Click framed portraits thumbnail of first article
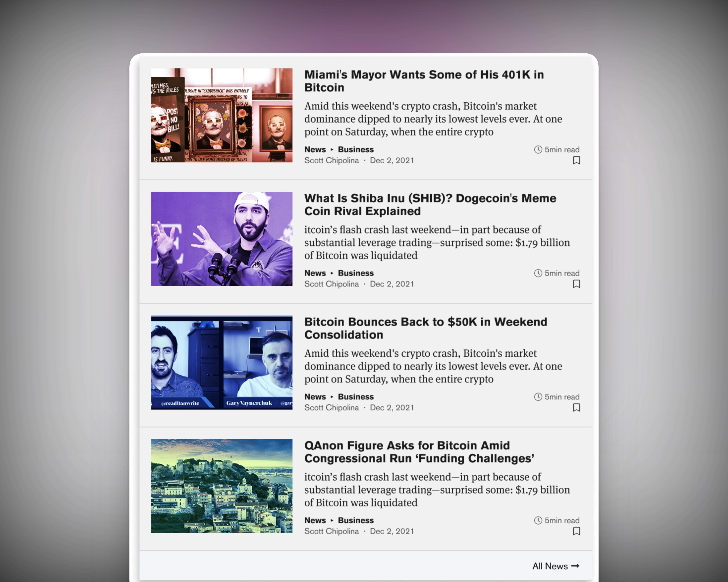The image size is (728, 582). [221, 115]
